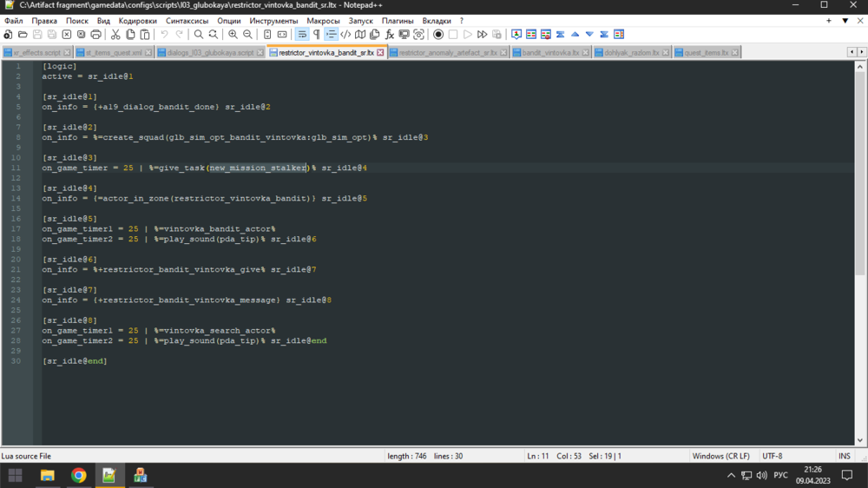Open the Макросы menu

(x=323, y=21)
